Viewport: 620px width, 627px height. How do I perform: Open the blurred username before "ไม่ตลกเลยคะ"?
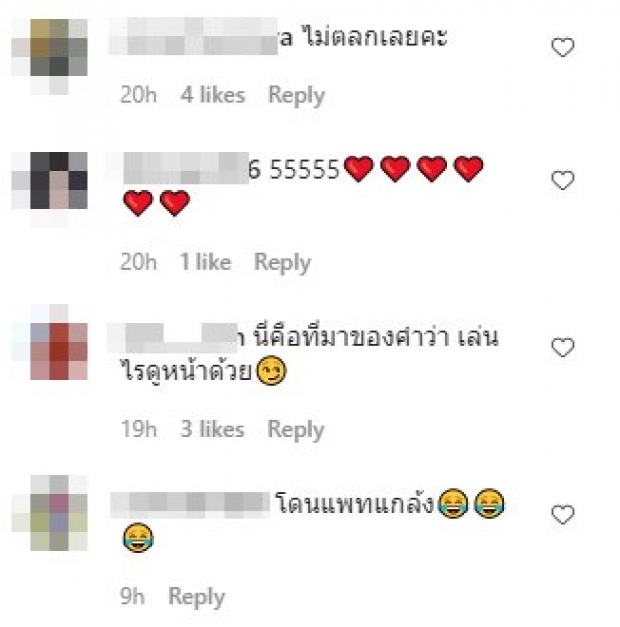point(193,36)
